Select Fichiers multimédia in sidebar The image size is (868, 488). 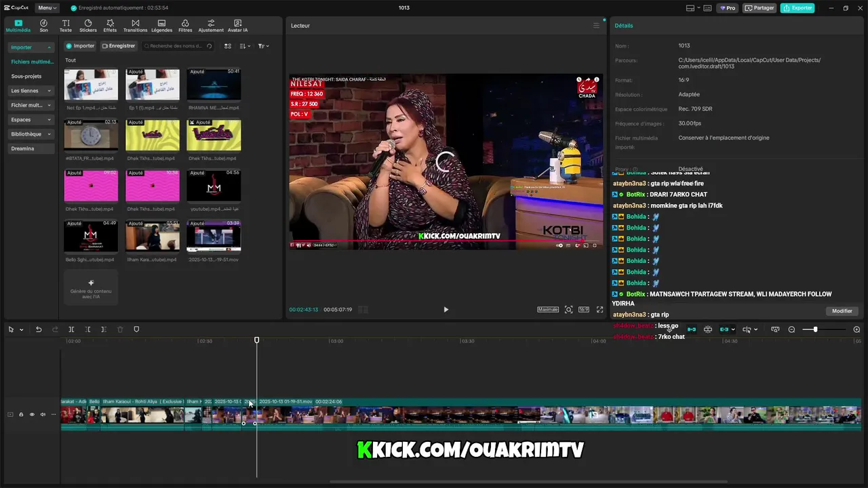(31, 62)
